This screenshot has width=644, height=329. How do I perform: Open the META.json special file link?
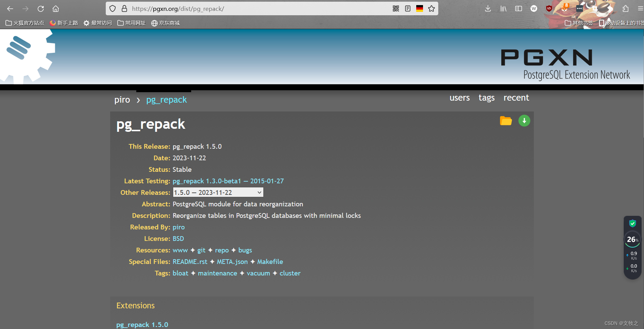pos(232,262)
